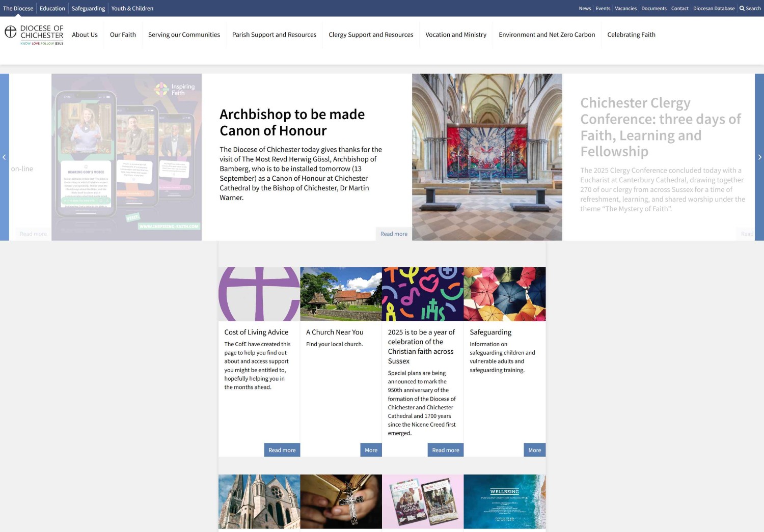Switch to the Youth & Children tab
Screen dimensions: 764x532
point(132,8)
